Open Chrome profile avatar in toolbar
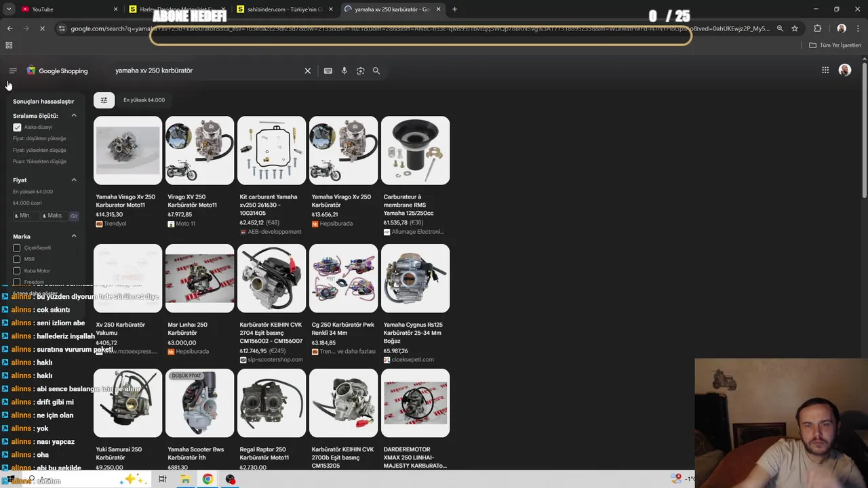The height and width of the screenshot is (488, 868). 842,28
